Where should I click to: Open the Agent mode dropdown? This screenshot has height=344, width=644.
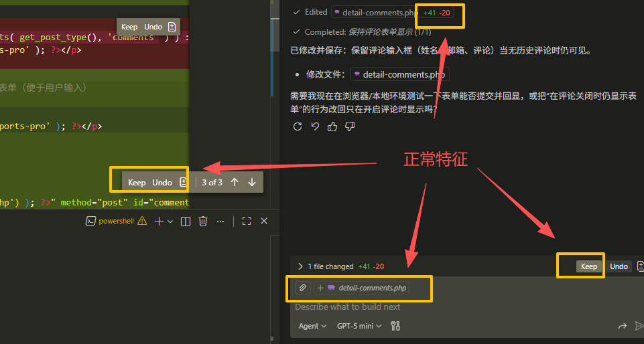(x=312, y=326)
